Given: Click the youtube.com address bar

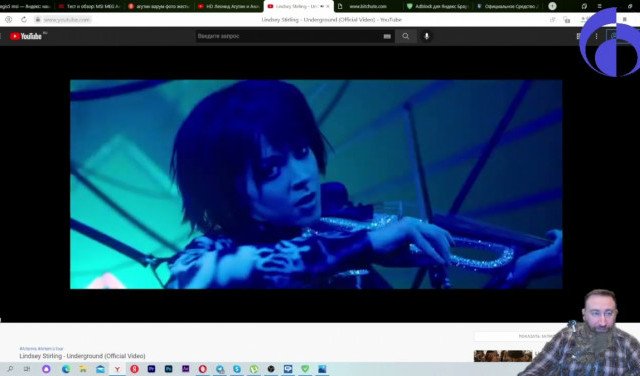Looking at the screenshot, I should (x=66, y=20).
